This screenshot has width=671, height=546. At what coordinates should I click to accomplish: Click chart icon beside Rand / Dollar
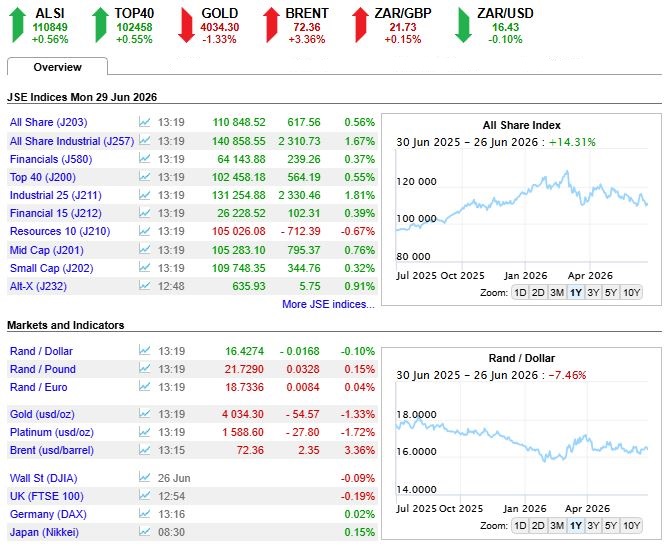pos(145,350)
